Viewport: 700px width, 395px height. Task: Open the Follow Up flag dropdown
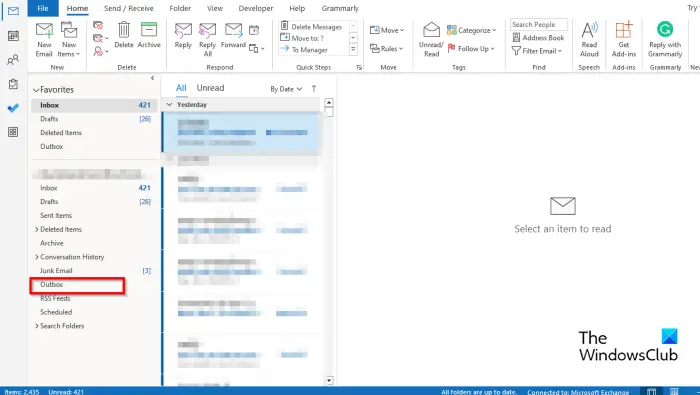(471, 49)
